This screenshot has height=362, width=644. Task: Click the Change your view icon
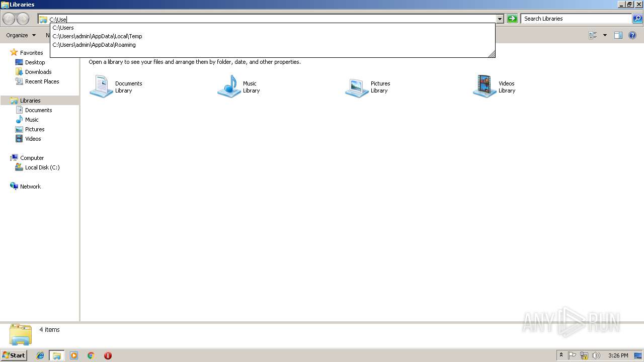coord(593,35)
